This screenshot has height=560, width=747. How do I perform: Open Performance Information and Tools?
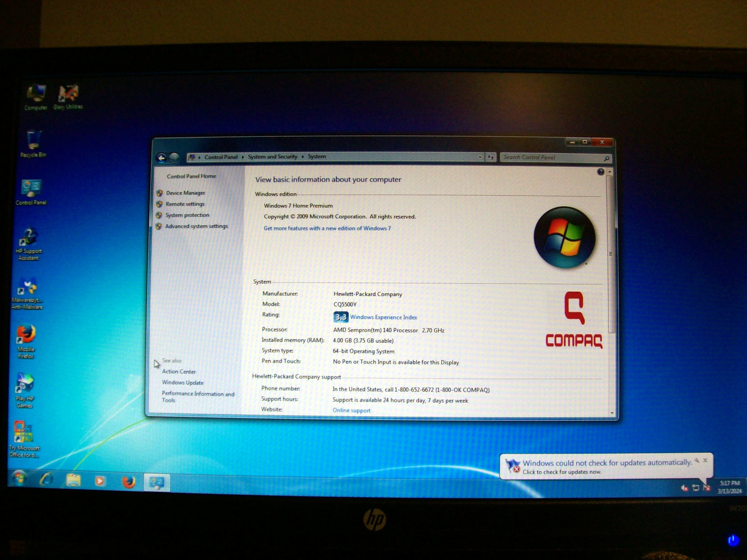[x=198, y=397]
